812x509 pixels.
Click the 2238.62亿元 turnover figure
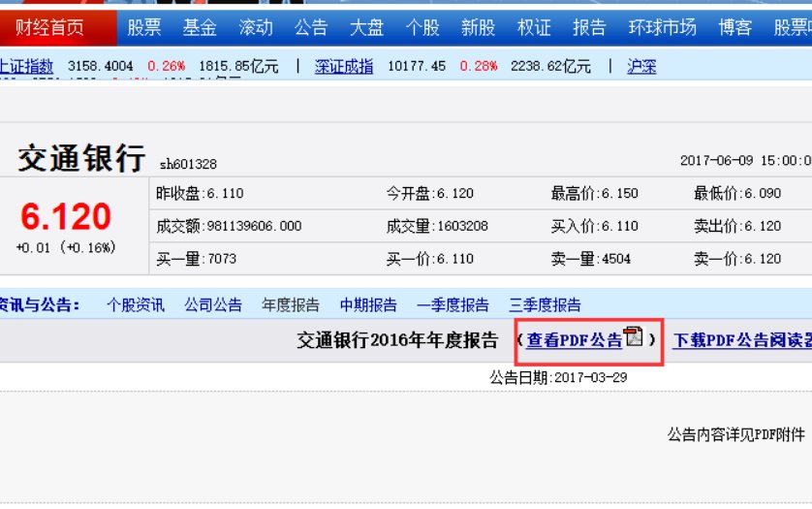click(550, 66)
